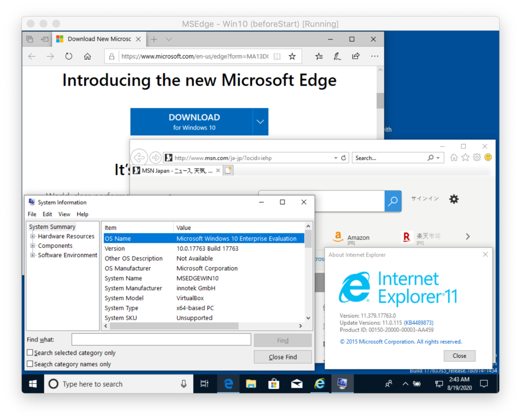Click the MSN search button
This screenshot has width=521, height=420.
point(393,201)
